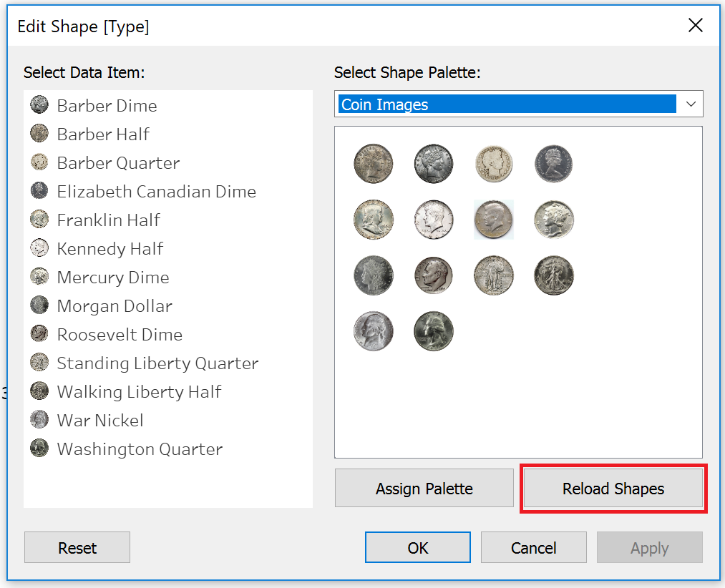Select Mercury Dime in data item list
The width and height of the screenshot is (725, 588).
[x=168, y=278]
